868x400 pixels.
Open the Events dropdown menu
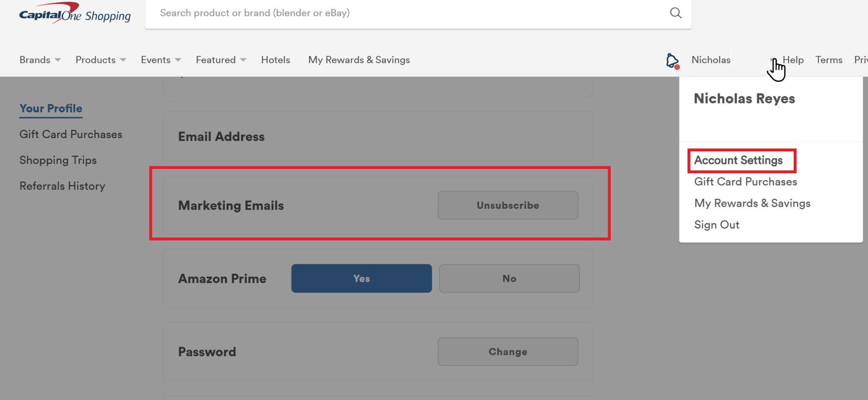tap(161, 60)
